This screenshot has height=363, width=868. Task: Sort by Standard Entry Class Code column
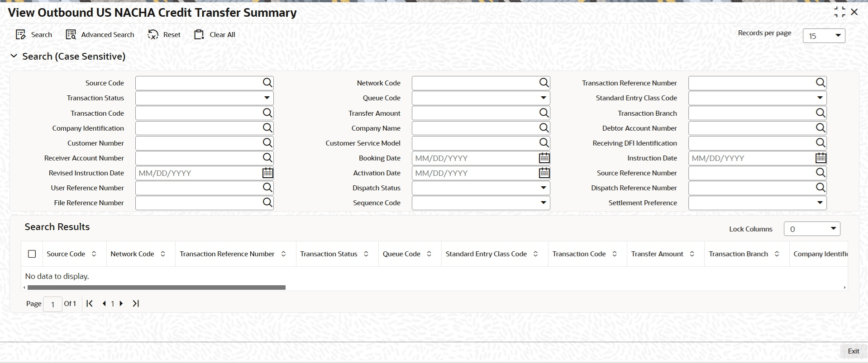535,254
